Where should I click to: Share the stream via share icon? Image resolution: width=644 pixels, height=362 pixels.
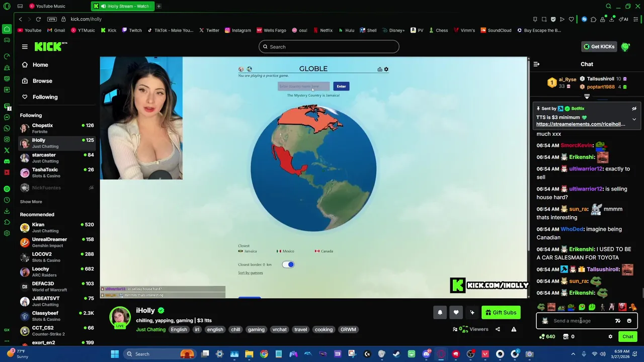point(498,329)
